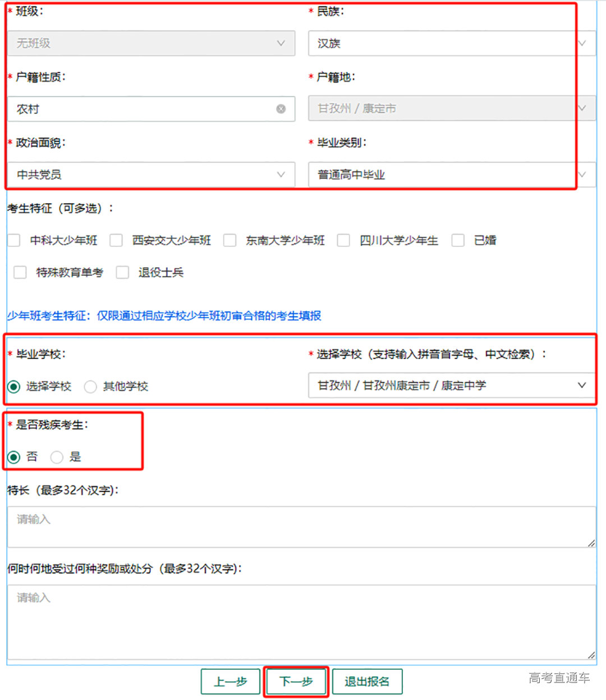Check the 已婚 checkbox
Image resolution: width=606 pixels, height=700 pixels.
point(458,241)
